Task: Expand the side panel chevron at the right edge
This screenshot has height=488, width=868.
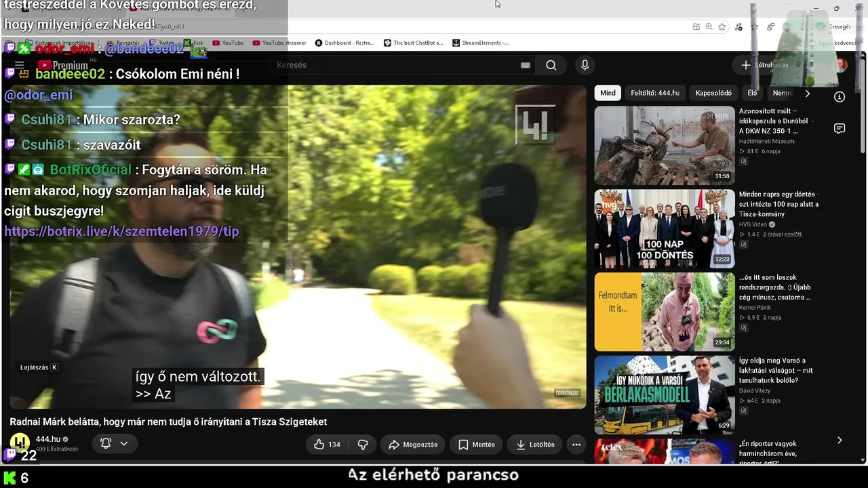Action: click(839, 441)
